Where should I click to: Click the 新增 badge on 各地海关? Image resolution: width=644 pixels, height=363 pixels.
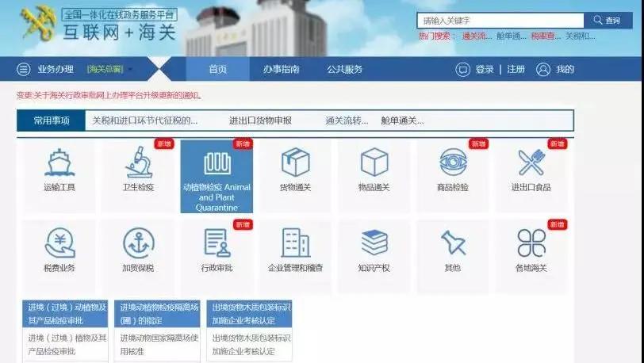coord(558,224)
